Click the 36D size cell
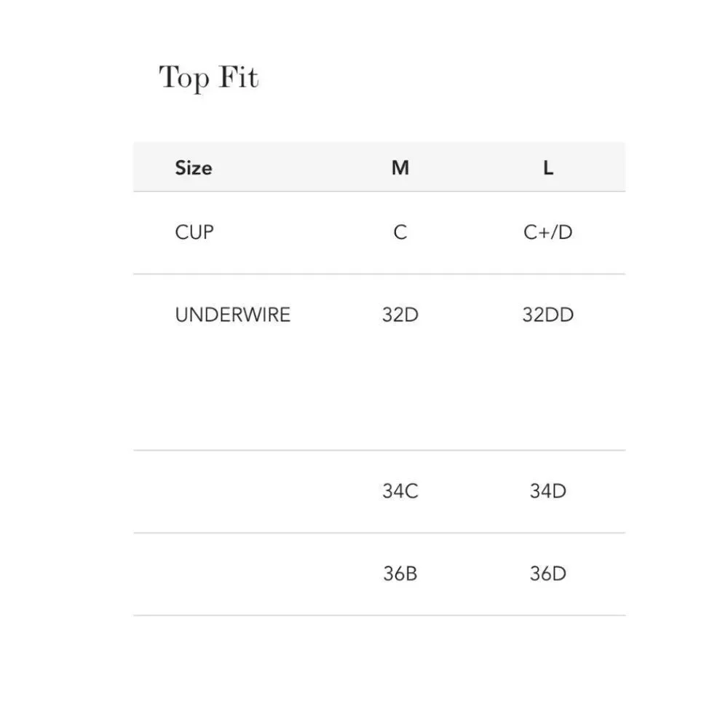The width and height of the screenshot is (728, 728). tap(548, 574)
